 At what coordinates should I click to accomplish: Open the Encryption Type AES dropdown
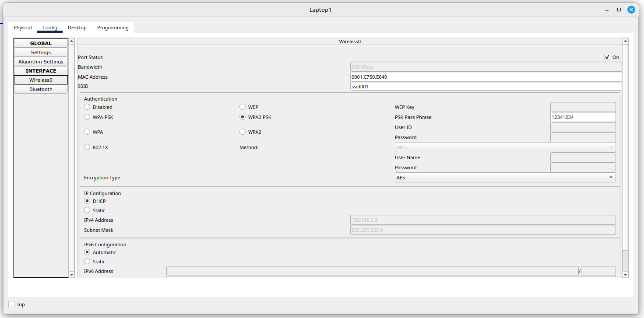click(x=505, y=178)
